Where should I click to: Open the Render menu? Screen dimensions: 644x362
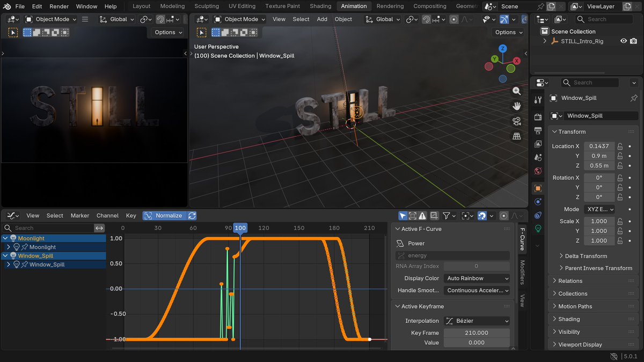click(x=59, y=6)
